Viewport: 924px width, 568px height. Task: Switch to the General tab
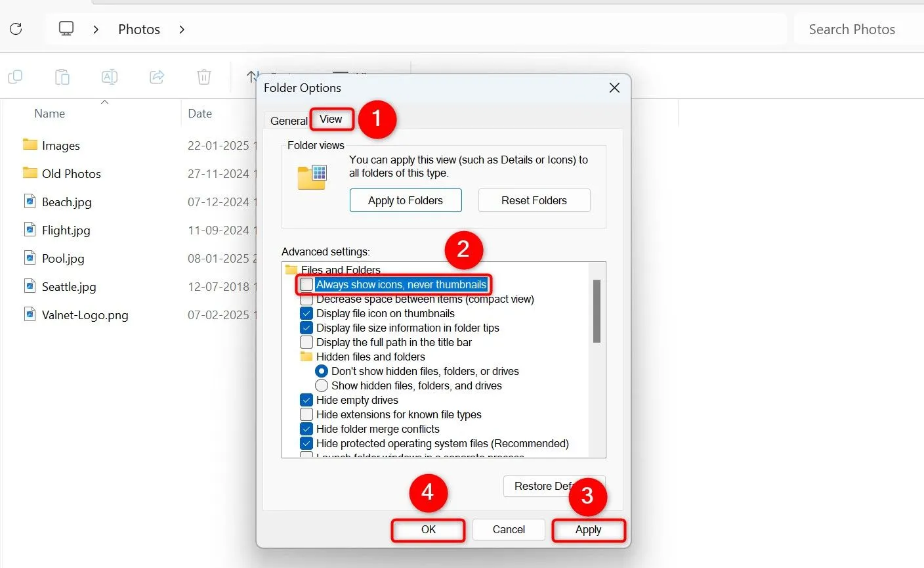(x=289, y=121)
